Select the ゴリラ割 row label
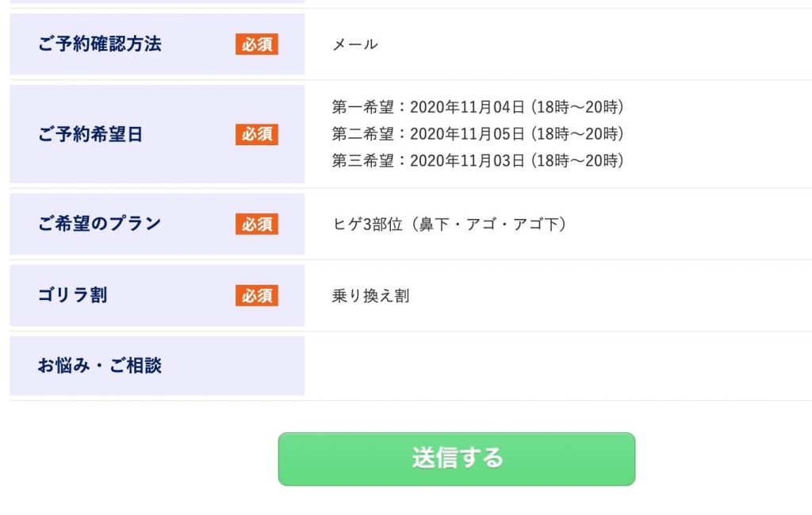Screen dimensions: 812x515 [x=72, y=295]
